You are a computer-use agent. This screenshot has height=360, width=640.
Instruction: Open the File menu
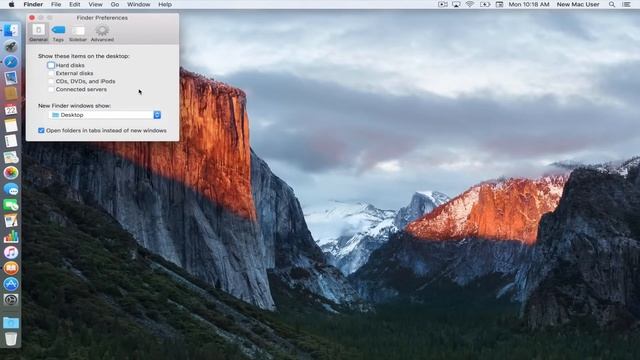click(x=56, y=4)
